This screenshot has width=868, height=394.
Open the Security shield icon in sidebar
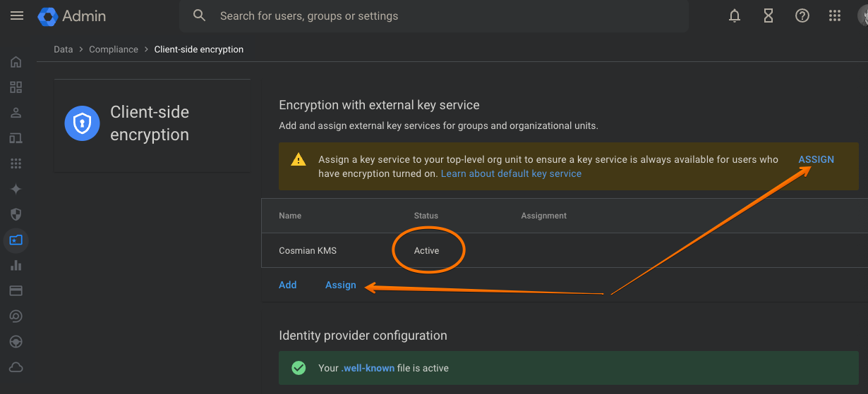16,214
